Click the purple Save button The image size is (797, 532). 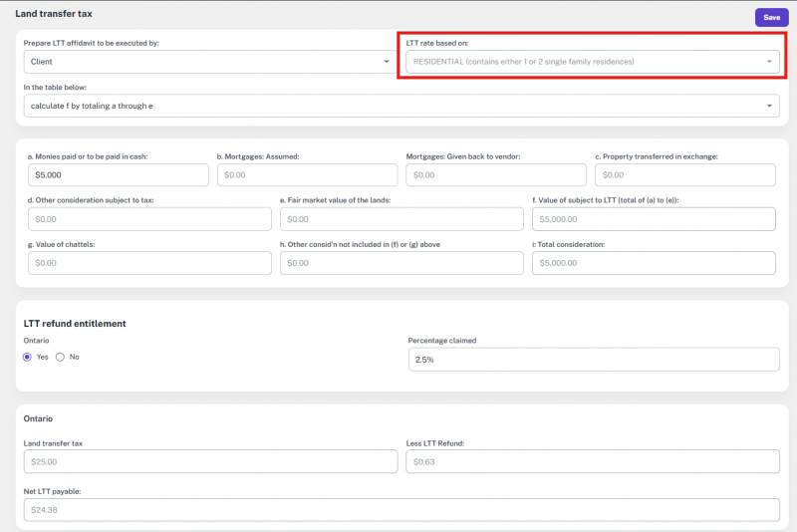(x=771, y=17)
